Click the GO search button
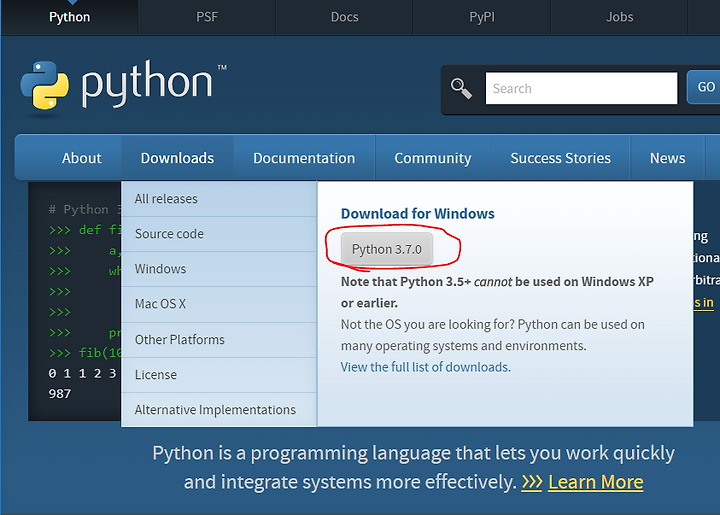 pos(705,87)
